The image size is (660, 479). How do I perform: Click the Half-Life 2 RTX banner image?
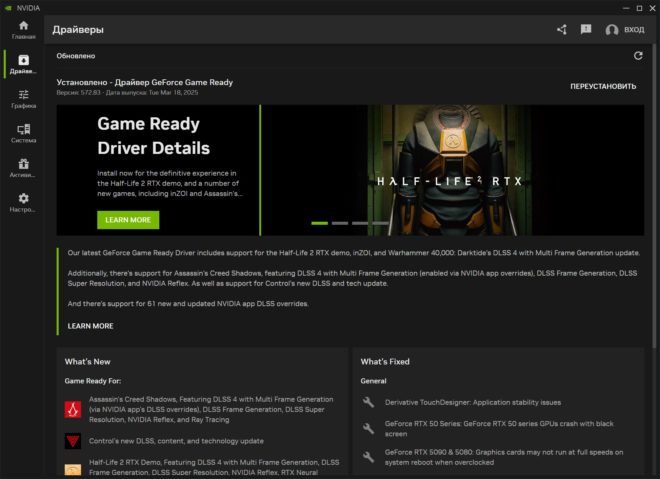450,170
